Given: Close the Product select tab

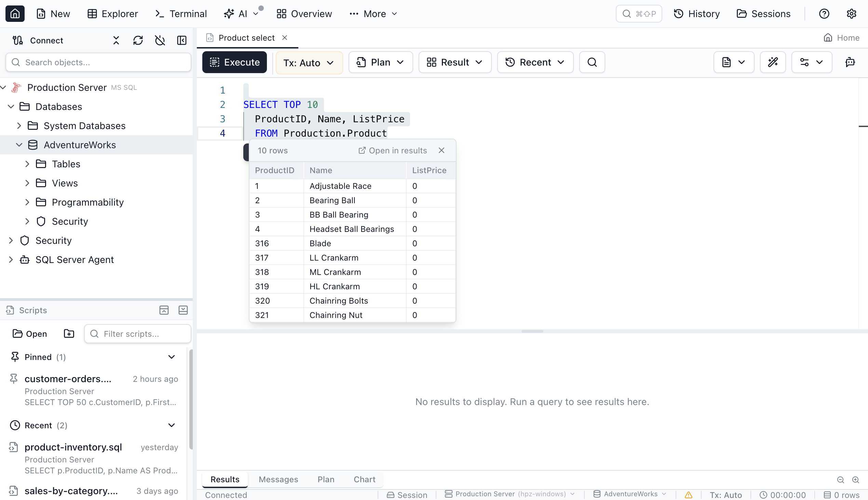Looking at the screenshot, I should click(x=285, y=38).
